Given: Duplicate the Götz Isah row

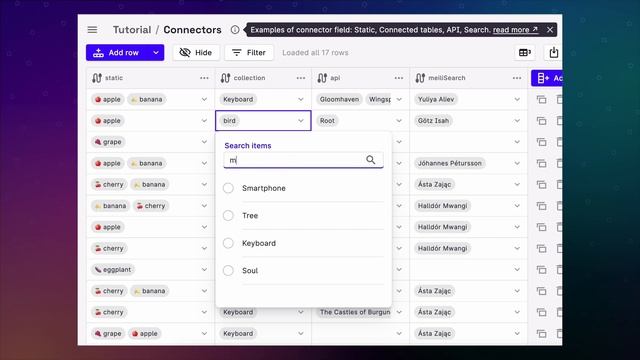Looking at the screenshot, I should click(x=541, y=121).
